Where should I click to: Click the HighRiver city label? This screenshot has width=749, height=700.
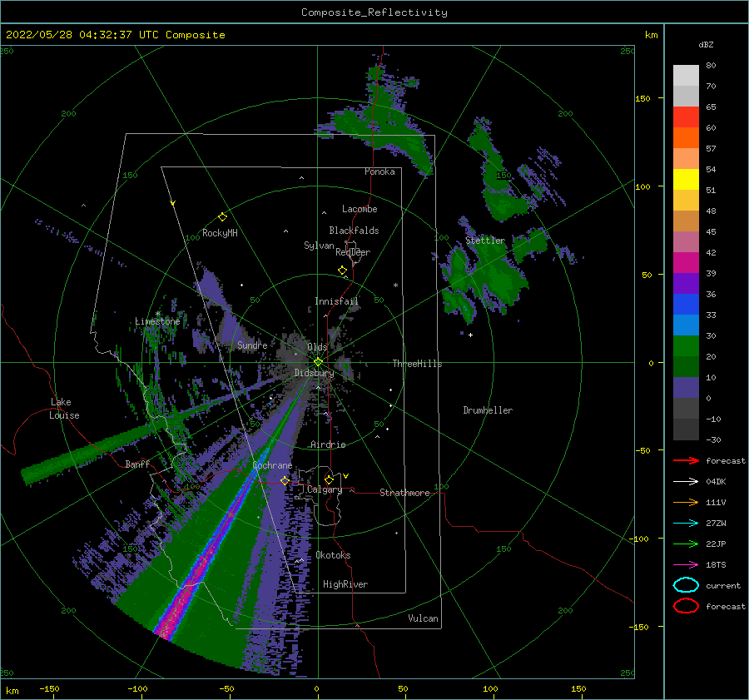tap(345, 584)
